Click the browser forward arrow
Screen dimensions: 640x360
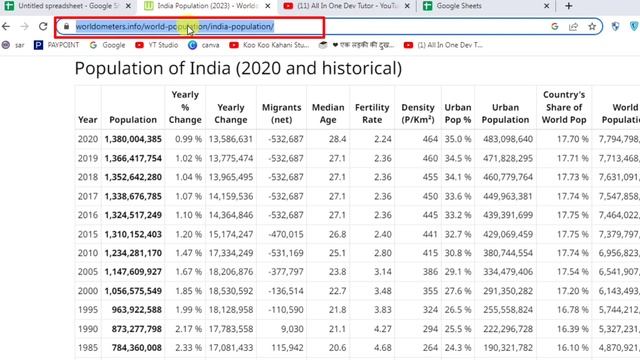tap(24, 27)
